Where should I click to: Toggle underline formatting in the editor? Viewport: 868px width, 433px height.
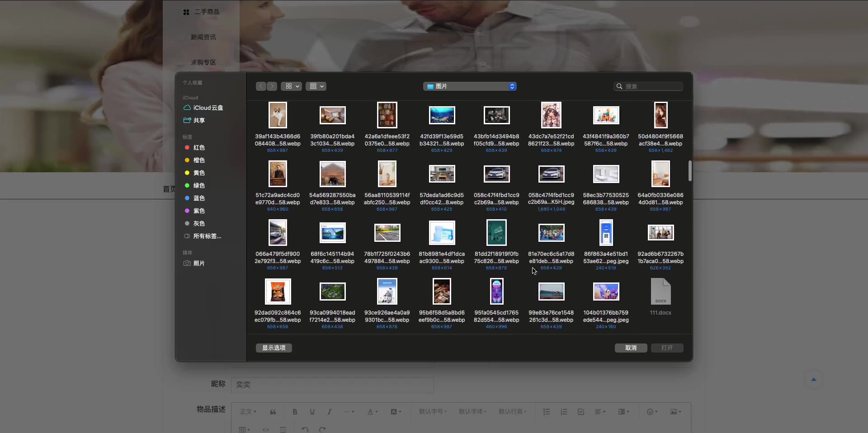312,412
